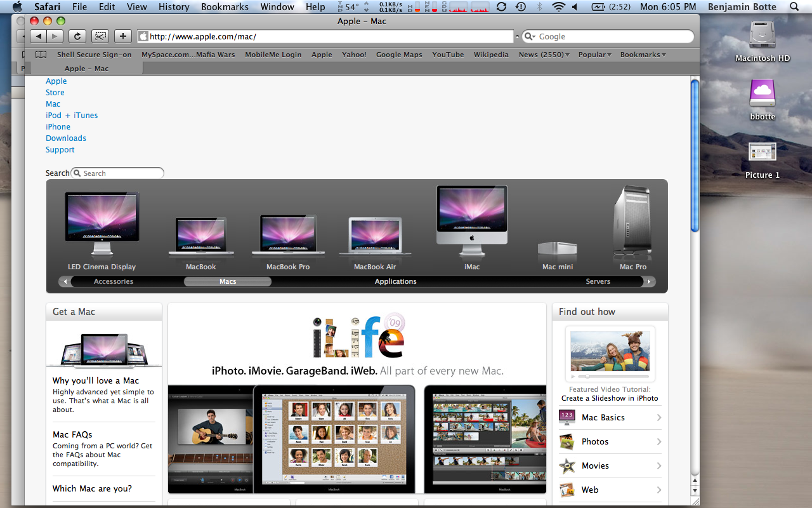Click the Spotlight magnifying glass icon
812x508 pixels.
coord(795,7)
